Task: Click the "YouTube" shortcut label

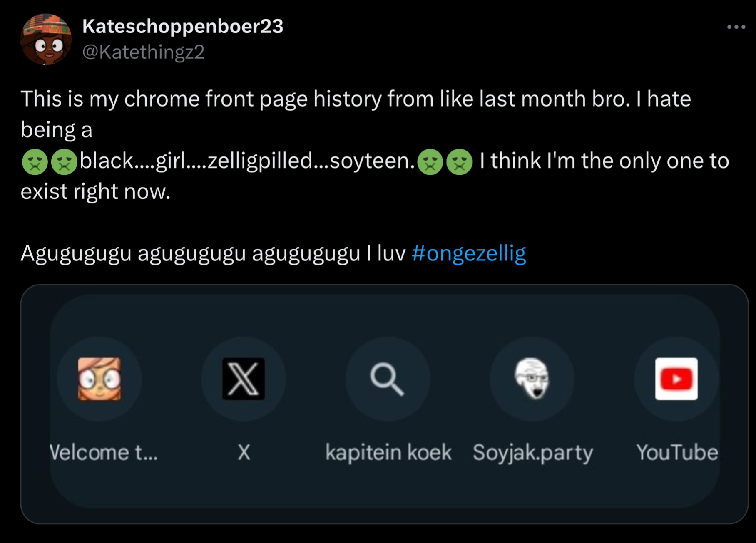Action: pyautogui.click(x=677, y=452)
